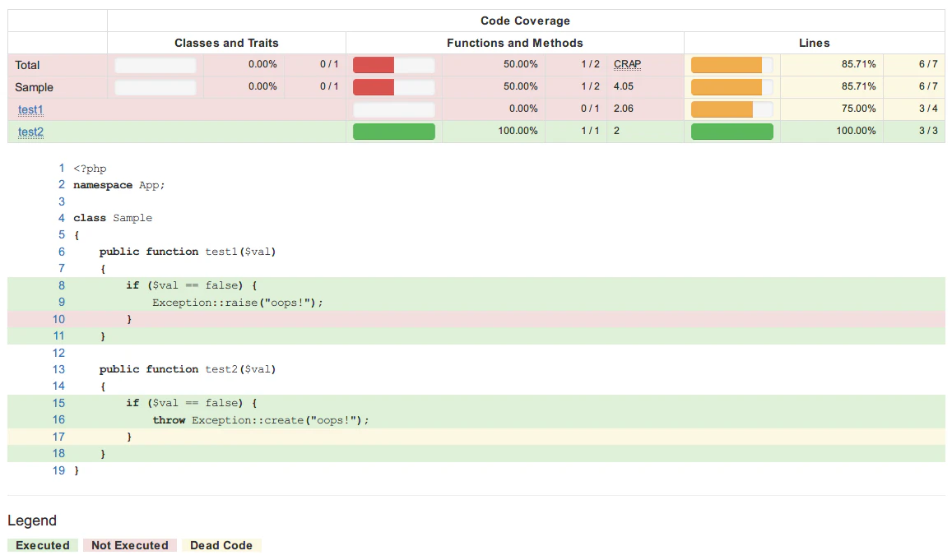Select line number 19 in the code listing

pos(58,470)
